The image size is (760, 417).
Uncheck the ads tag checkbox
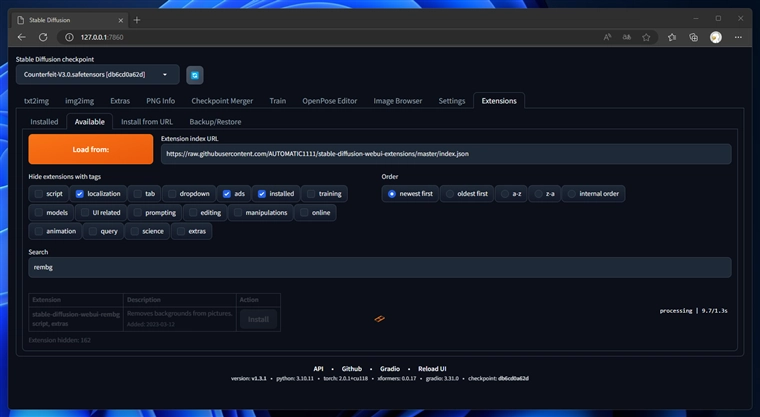click(x=226, y=194)
